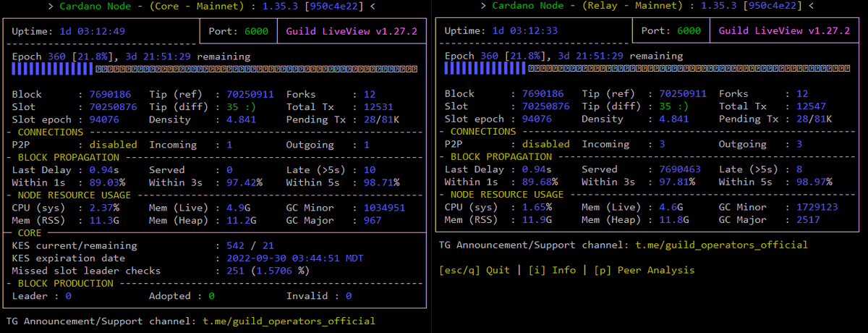Viewport: 868px width, 333px height.
Task: Click Late (>5s) value 8 in Relay pane
Action: (x=799, y=169)
